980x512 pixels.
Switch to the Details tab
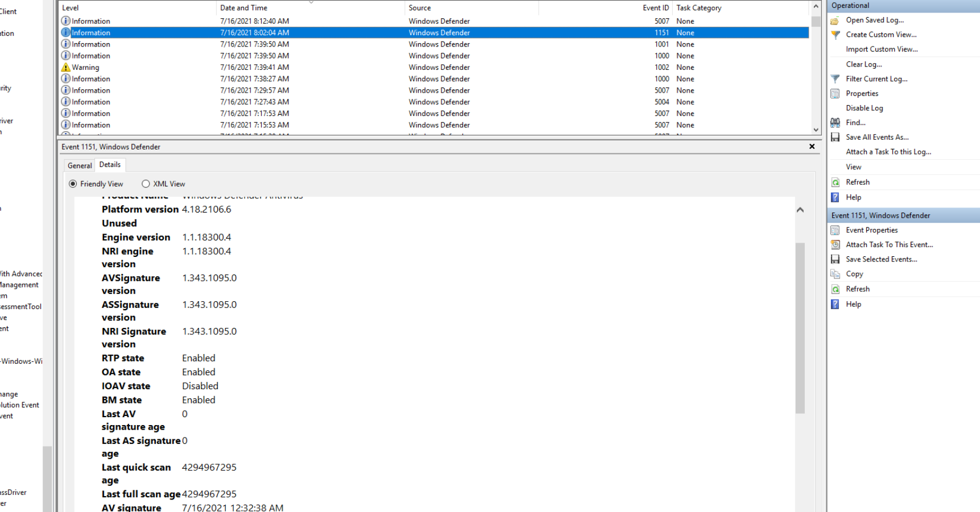[110, 165]
